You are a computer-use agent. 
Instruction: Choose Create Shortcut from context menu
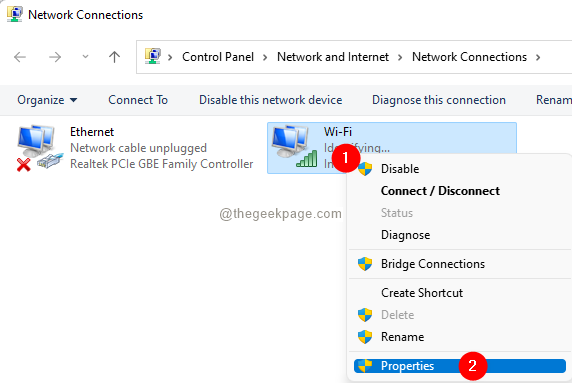click(459, 293)
